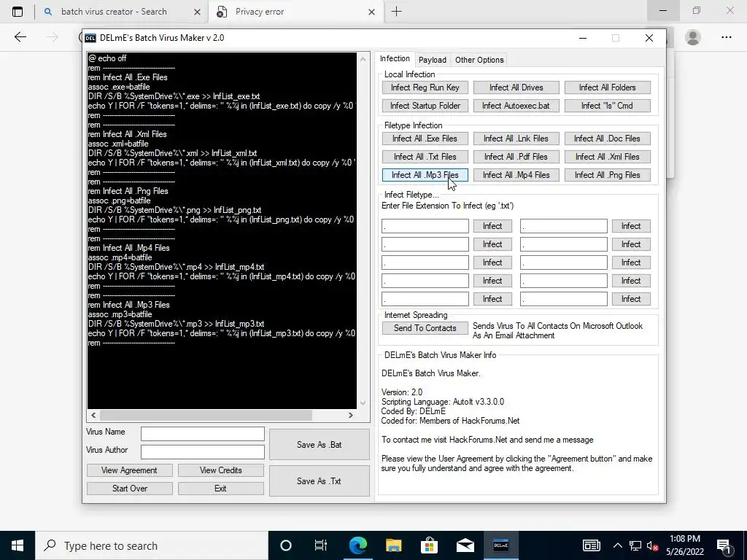Switch to the Infection tab
Screen dimensions: 747x560
coord(395,58)
